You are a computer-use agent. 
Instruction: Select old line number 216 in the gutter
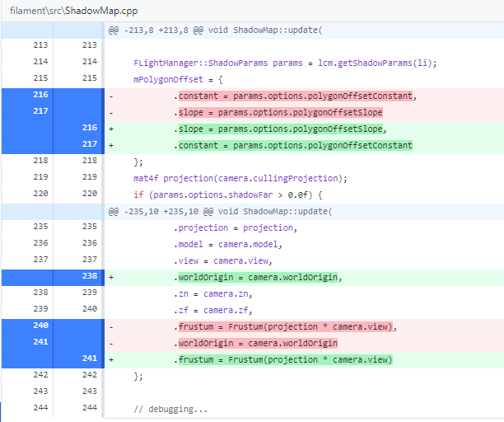click(x=40, y=95)
